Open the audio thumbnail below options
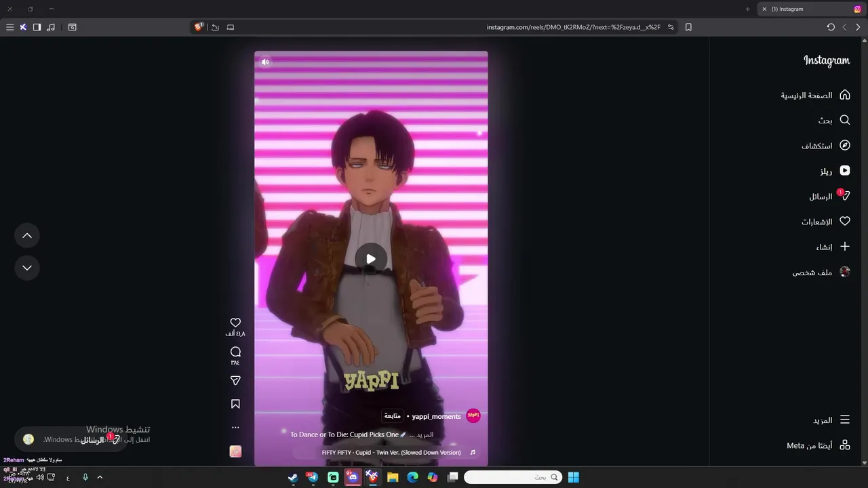This screenshot has height=488, width=868. click(235, 451)
